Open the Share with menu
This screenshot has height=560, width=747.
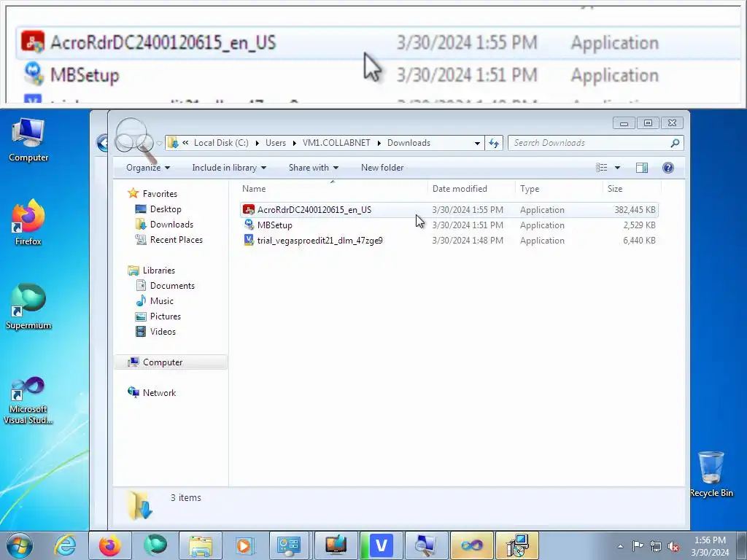click(314, 168)
